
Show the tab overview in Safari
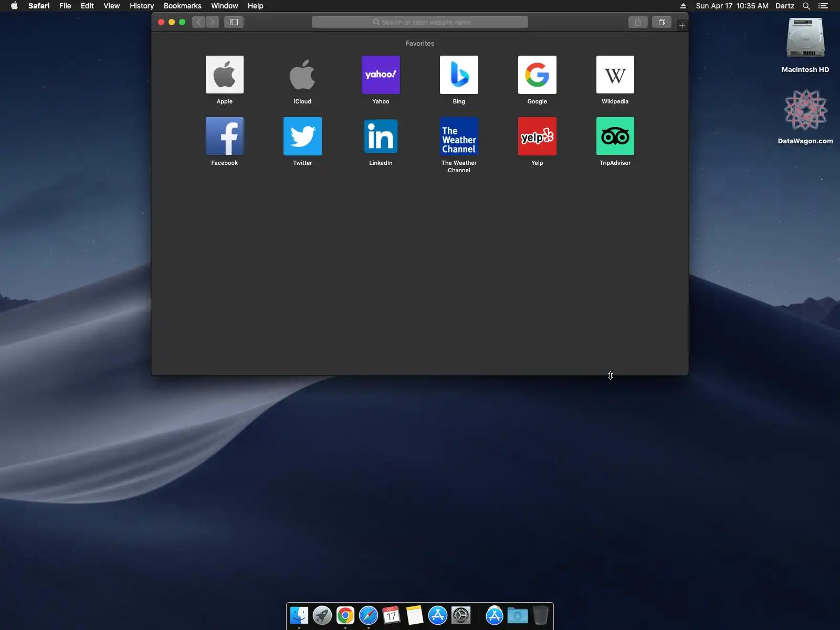click(661, 22)
